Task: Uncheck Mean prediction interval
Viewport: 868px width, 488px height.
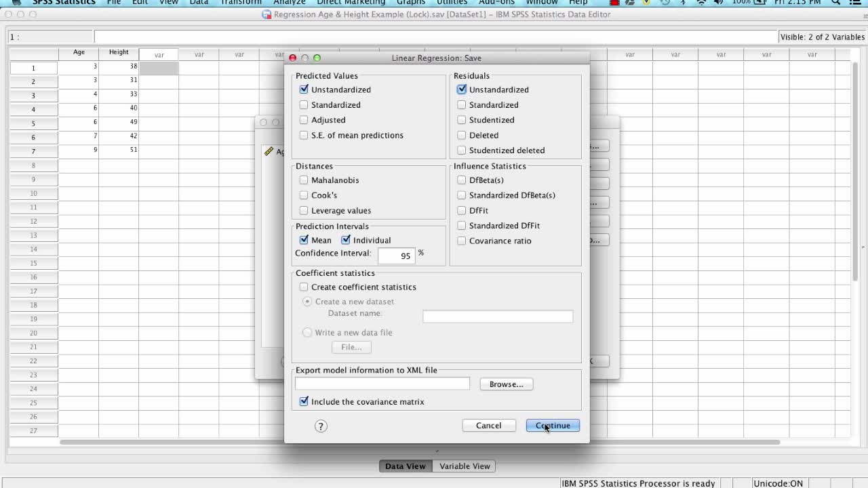Action: pyautogui.click(x=304, y=240)
